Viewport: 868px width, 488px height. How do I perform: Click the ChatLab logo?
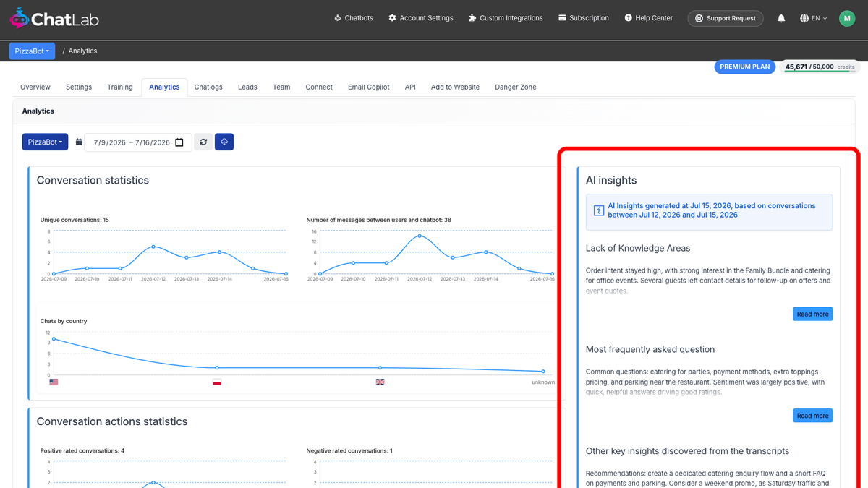tap(54, 18)
